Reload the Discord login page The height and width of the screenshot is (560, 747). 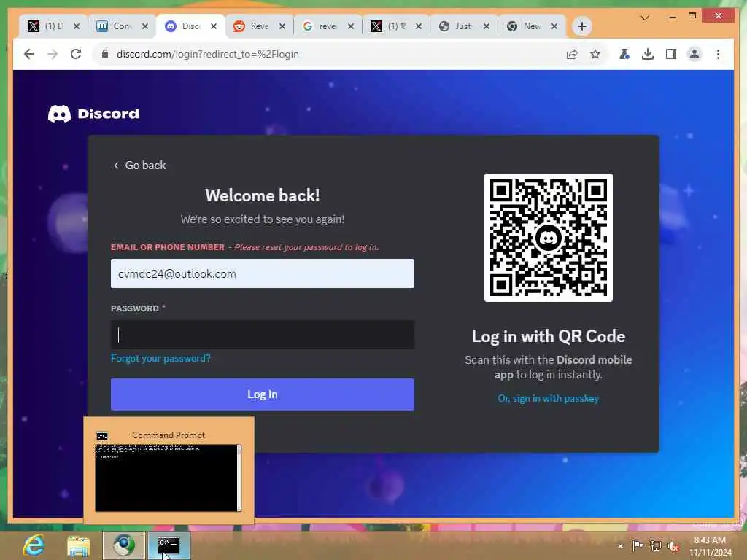[76, 54]
